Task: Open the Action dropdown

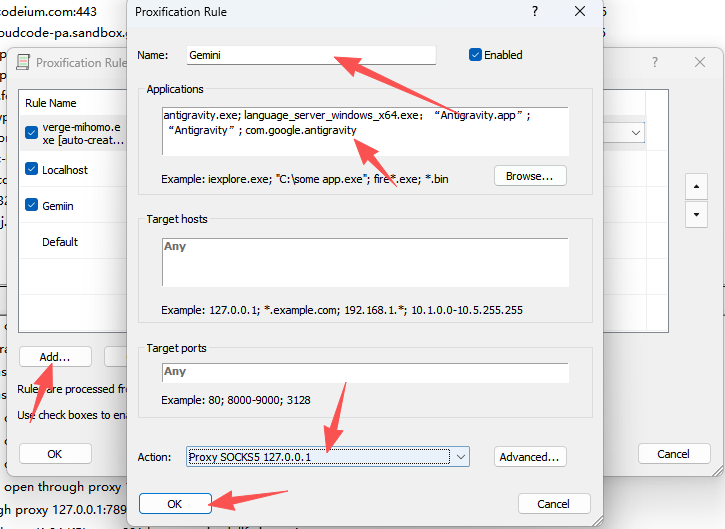Action: coord(461,457)
